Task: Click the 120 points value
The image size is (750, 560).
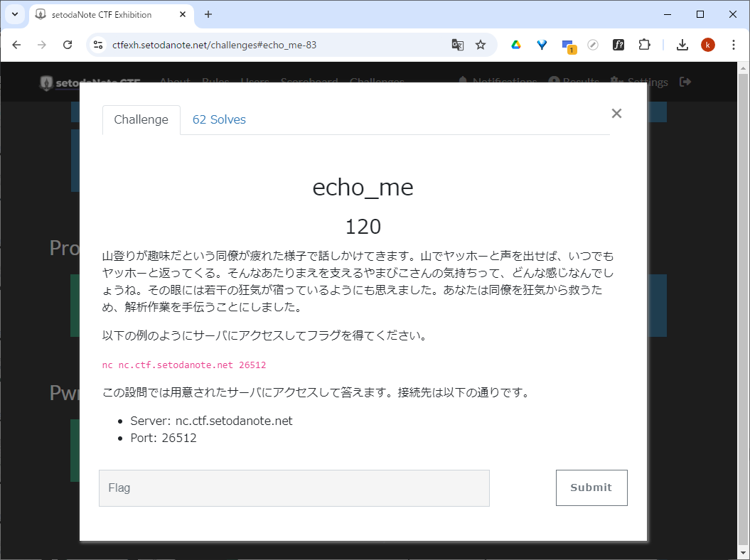Action: coord(363,227)
